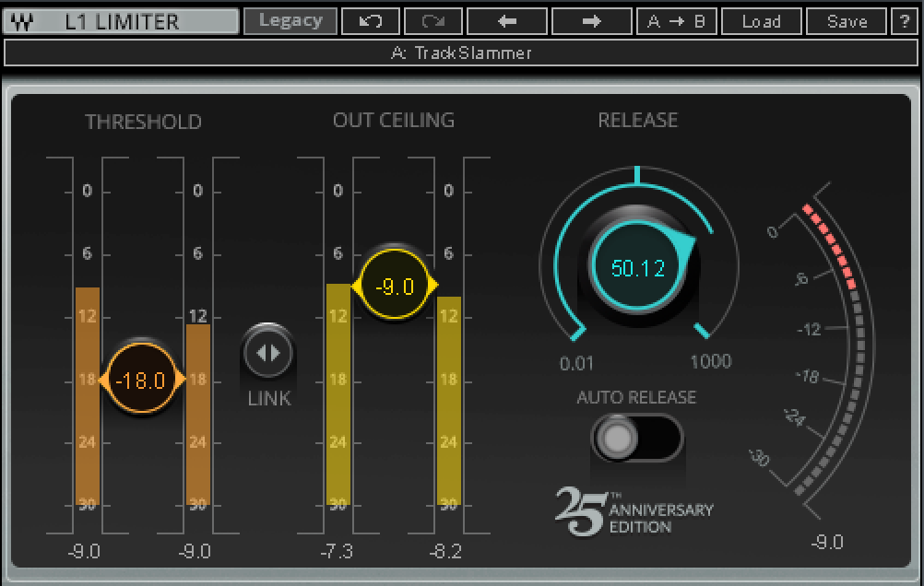
Task: Click the Release knob showing 50.12
Action: [637, 268]
